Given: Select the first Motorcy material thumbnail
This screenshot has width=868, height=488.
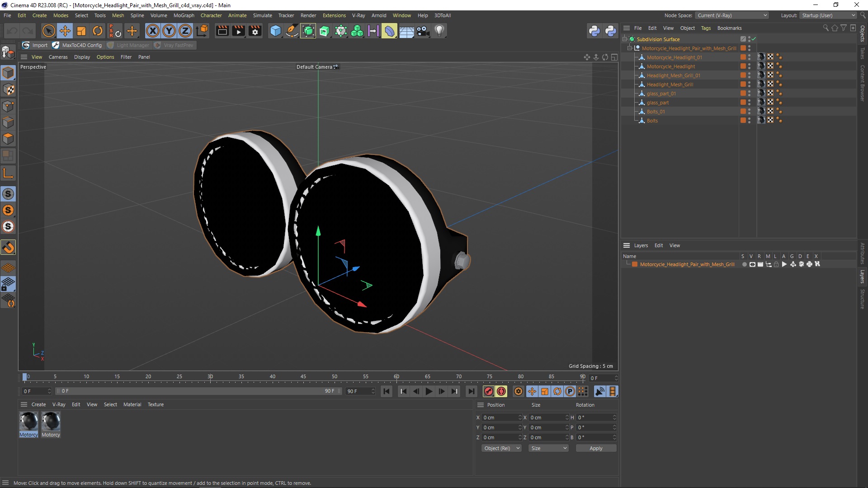Looking at the screenshot, I should (x=28, y=422).
